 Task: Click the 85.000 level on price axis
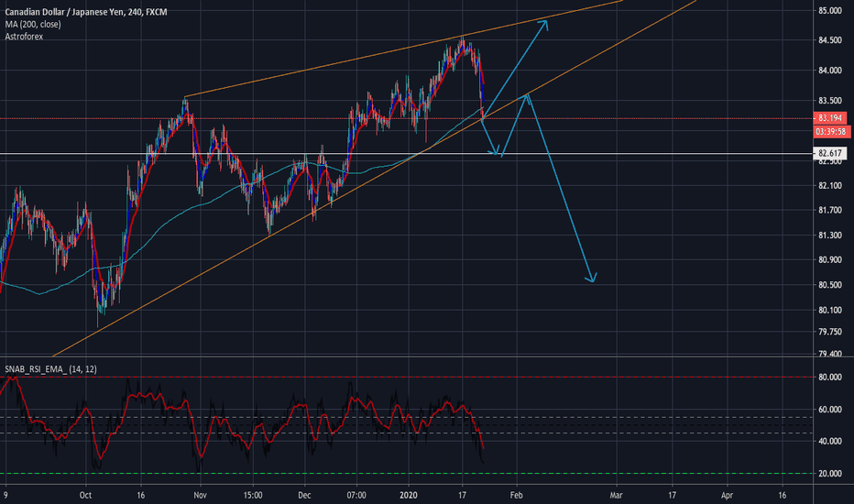coord(829,11)
